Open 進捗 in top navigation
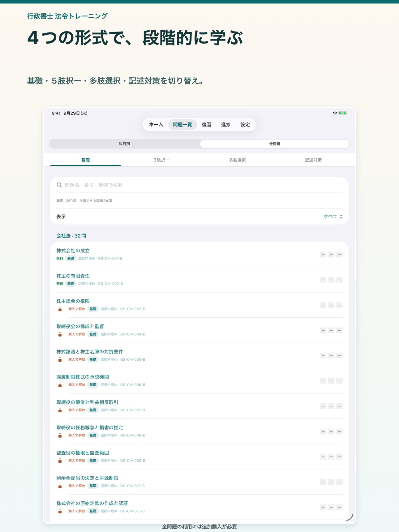399x532 pixels. click(x=226, y=125)
